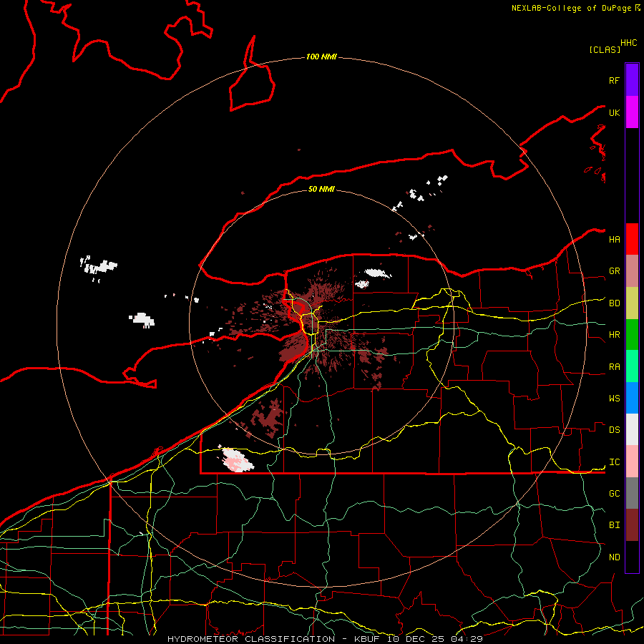Click the HR green legend swatch

(632, 334)
